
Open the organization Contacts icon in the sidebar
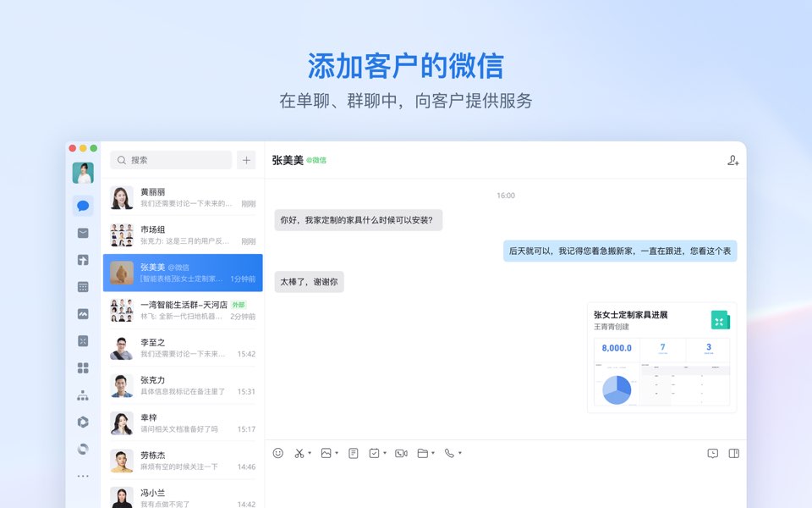(x=83, y=395)
